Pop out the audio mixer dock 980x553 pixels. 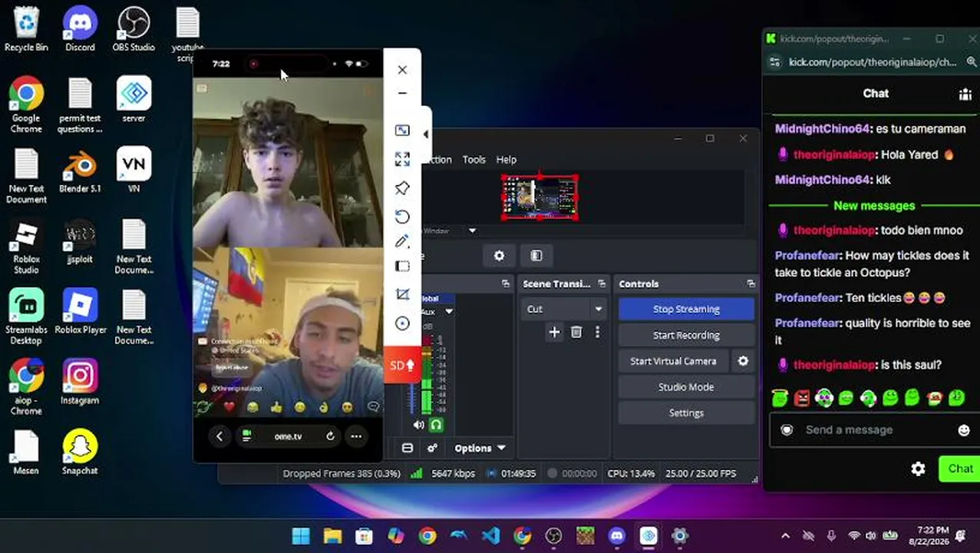coord(505,283)
